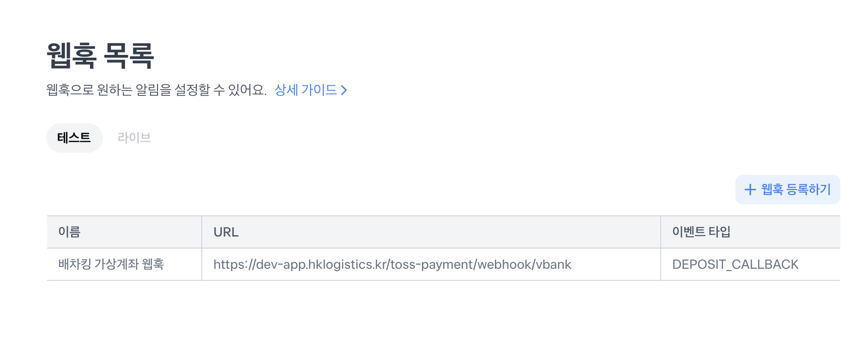Switch to the 라이브 tab
The image size is (868, 356).
click(134, 138)
